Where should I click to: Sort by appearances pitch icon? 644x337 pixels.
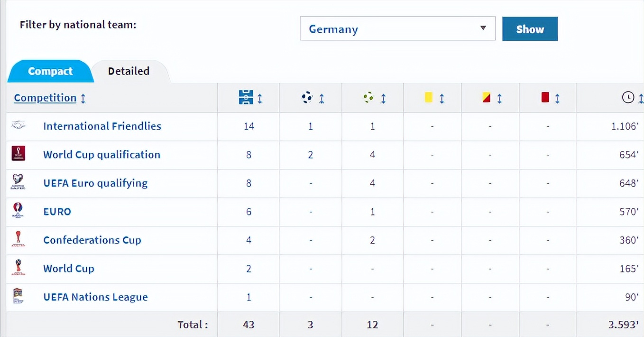[x=246, y=98]
